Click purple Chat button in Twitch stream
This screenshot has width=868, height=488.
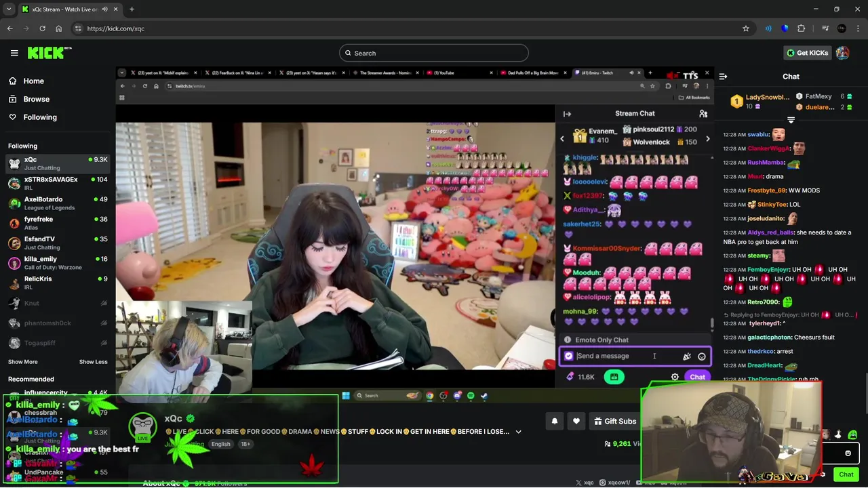point(697,377)
